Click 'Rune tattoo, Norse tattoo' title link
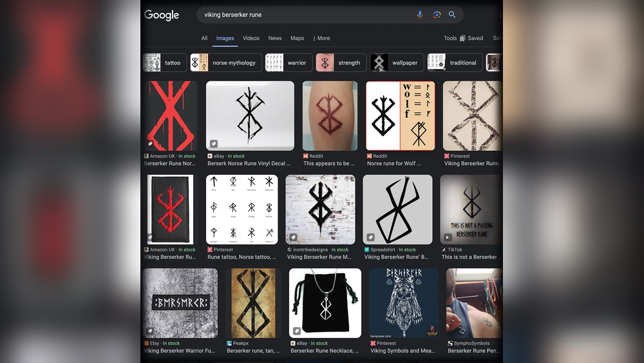The height and width of the screenshot is (363, 644). coord(241,257)
